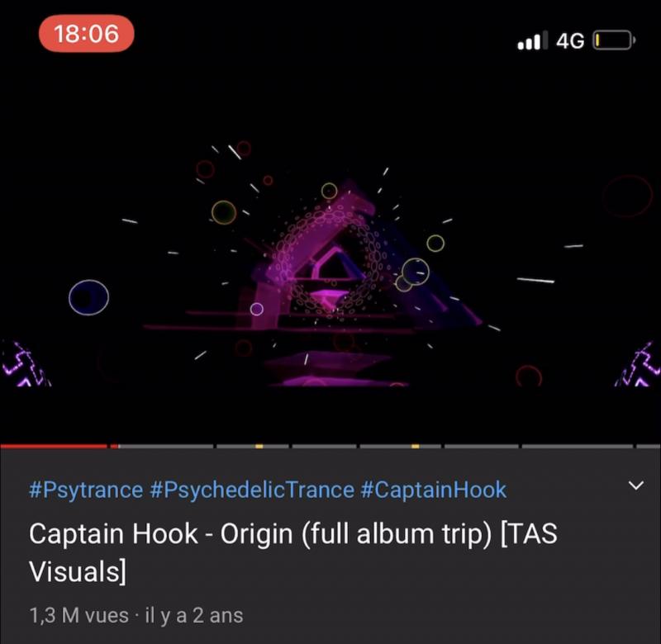Open the #PsychedelicTrance hashtag link

(252, 490)
